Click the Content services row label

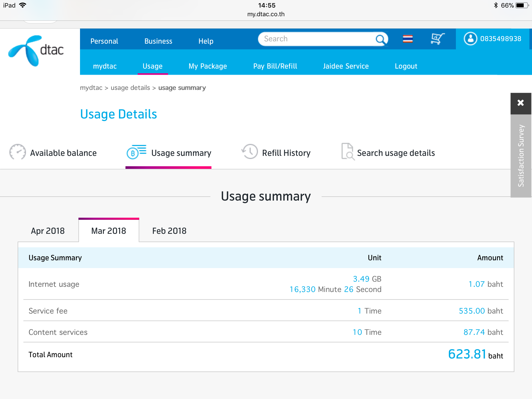[x=58, y=332]
